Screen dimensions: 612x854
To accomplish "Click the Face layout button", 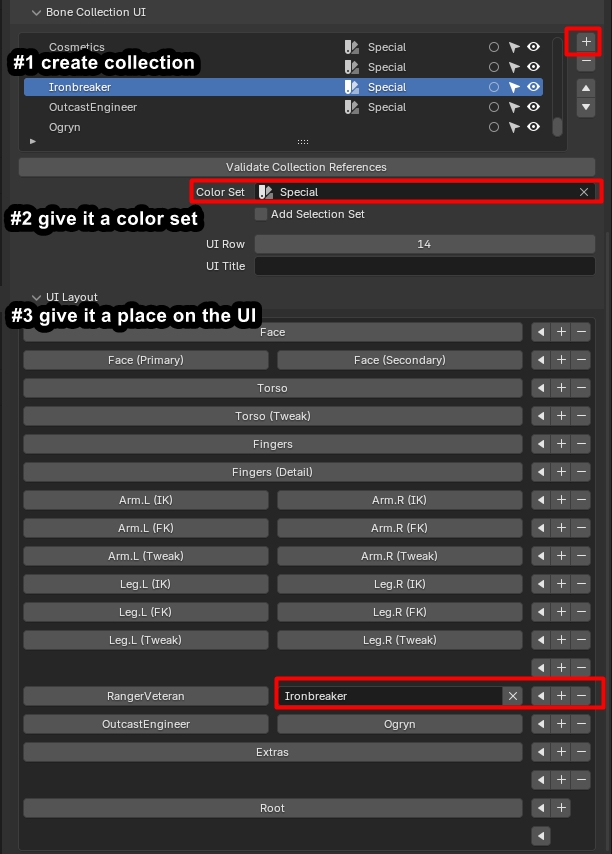I will pos(273,332).
